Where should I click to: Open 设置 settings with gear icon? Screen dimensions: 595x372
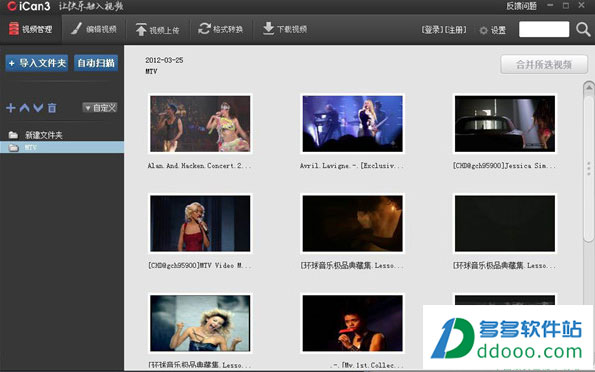(493, 30)
